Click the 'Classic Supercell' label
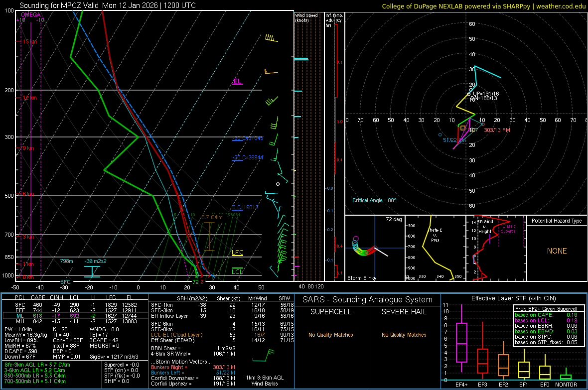 (x=509, y=229)
